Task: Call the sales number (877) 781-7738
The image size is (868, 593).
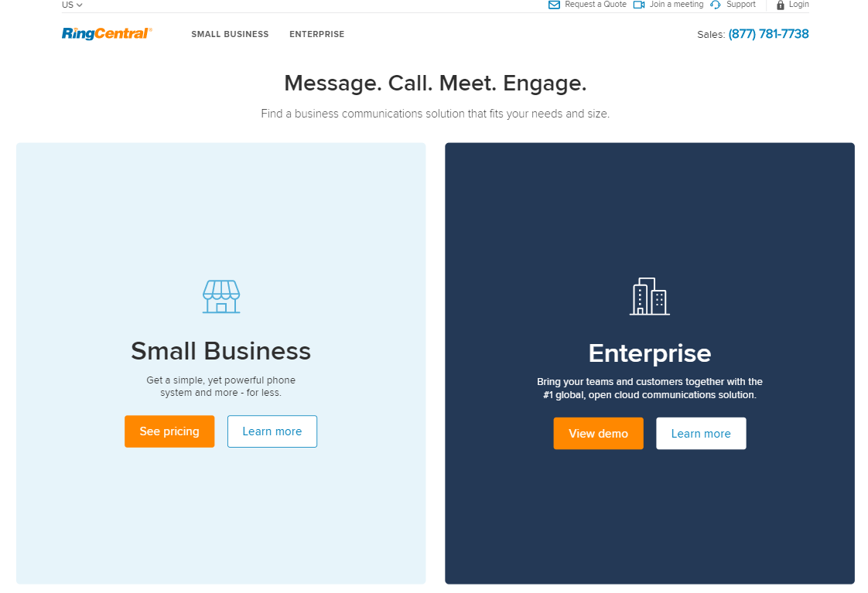Action: (x=768, y=34)
